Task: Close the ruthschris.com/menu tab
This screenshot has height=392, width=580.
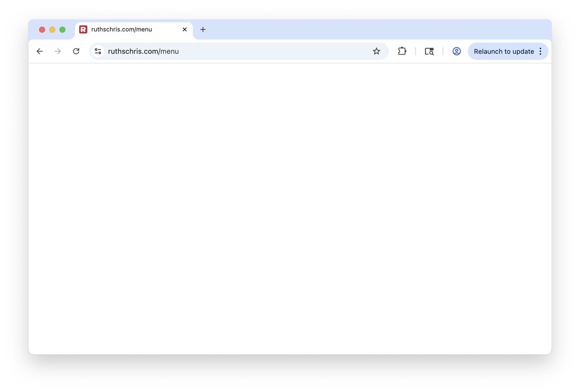Action: (185, 29)
